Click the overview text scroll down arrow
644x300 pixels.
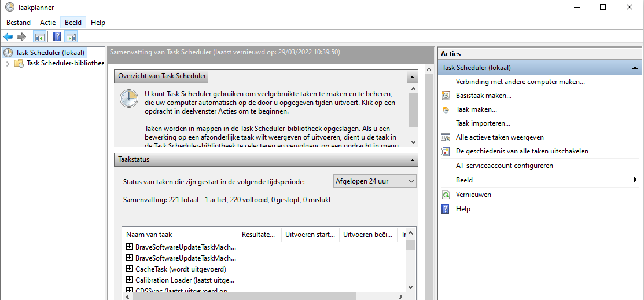(x=414, y=142)
